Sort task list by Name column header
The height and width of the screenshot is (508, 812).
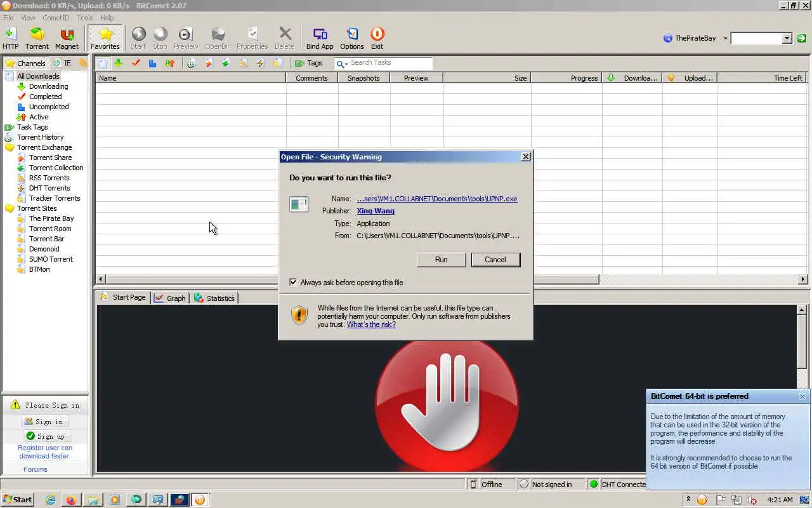click(x=190, y=78)
